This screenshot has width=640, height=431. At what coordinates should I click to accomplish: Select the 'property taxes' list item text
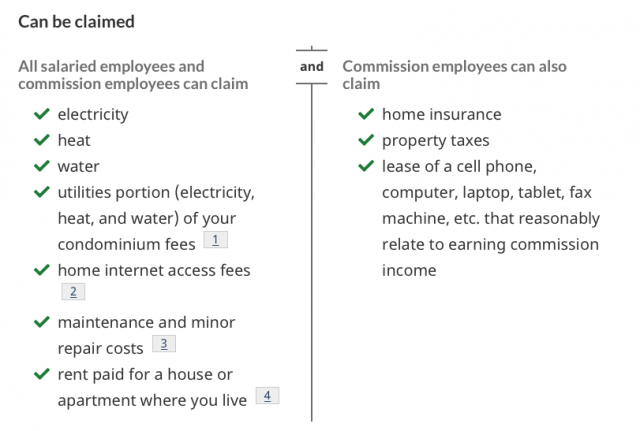436,140
